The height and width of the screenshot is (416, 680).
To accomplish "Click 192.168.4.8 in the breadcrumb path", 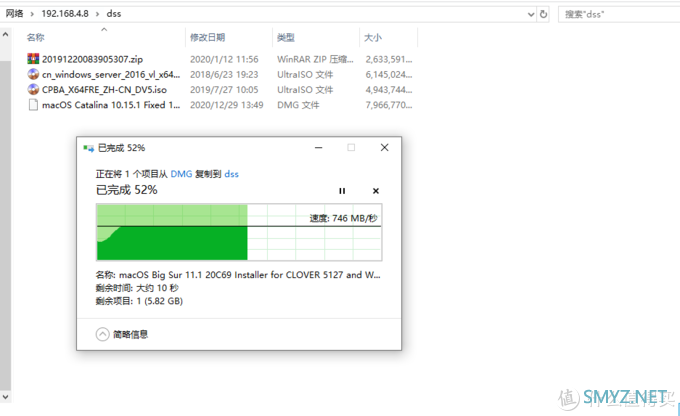I will [x=65, y=13].
